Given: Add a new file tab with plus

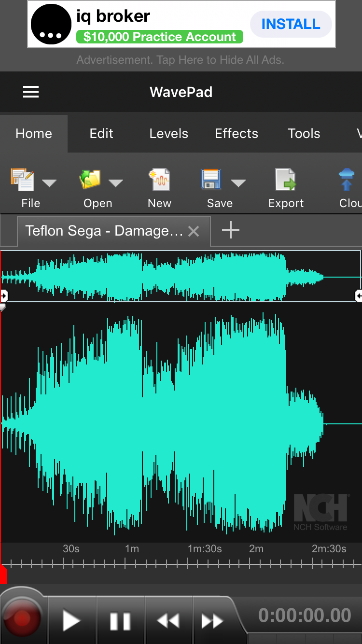Looking at the screenshot, I should [x=231, y=230].
